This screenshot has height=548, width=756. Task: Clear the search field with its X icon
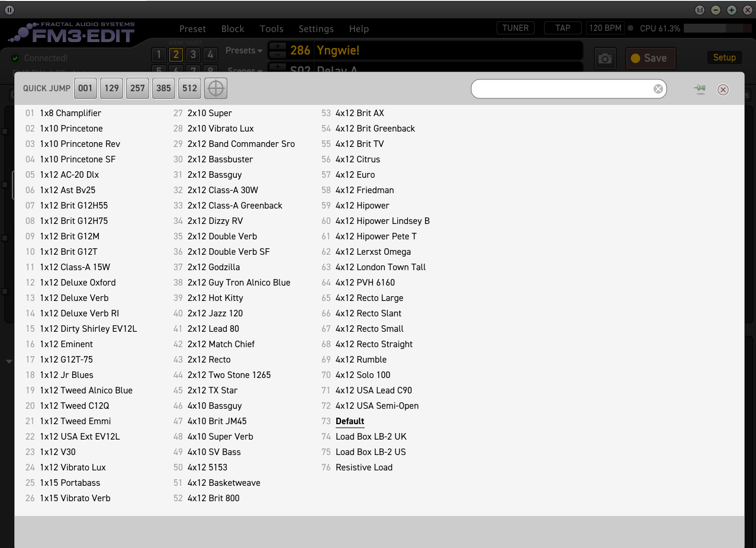tap(658, 89)
